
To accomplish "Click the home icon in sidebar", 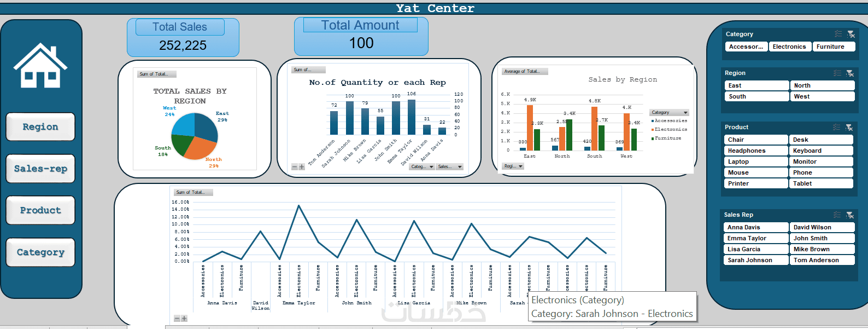I will (40, 66).
